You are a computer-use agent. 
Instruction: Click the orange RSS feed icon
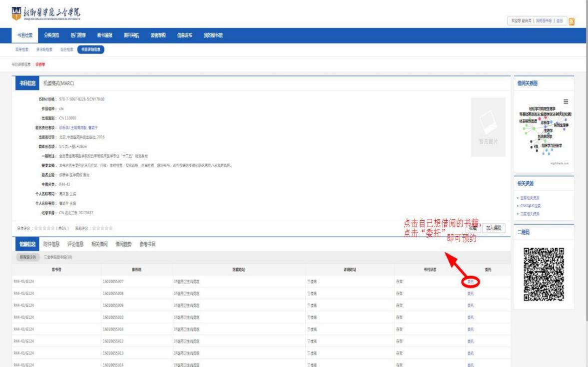coord(571,21)
